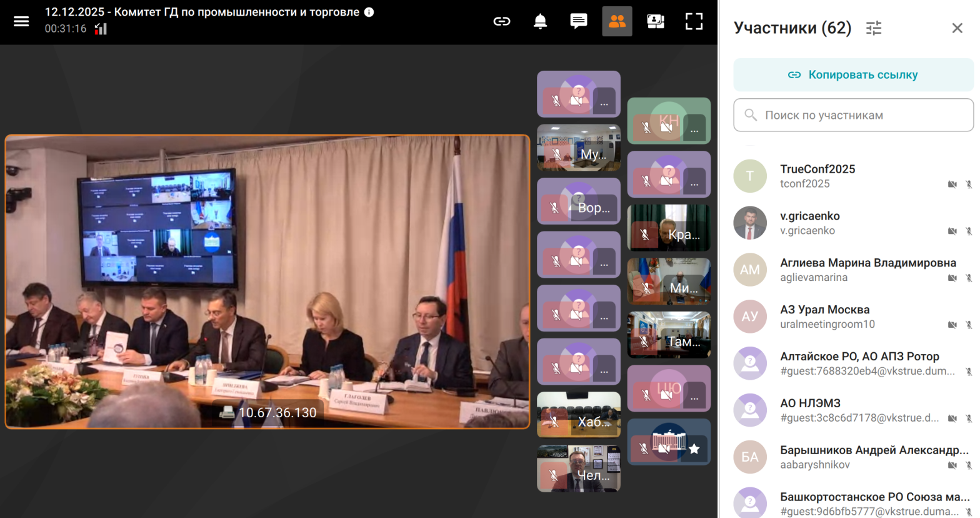Toggle camera for АЗ Урал Москва participant
Image resolution: width=980 pixels, height=518 pixels.
tap(952, 325)
